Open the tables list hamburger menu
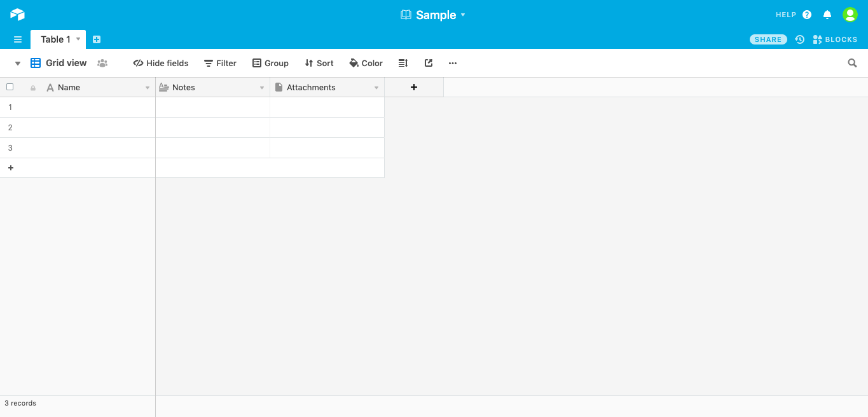 (x=18, y=39)
